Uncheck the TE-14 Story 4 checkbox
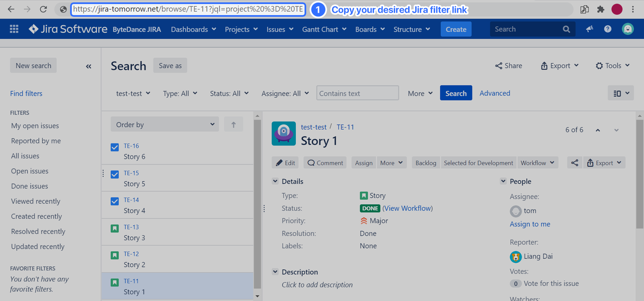This screenshot has width=644, height=301. tap(115, 201)
